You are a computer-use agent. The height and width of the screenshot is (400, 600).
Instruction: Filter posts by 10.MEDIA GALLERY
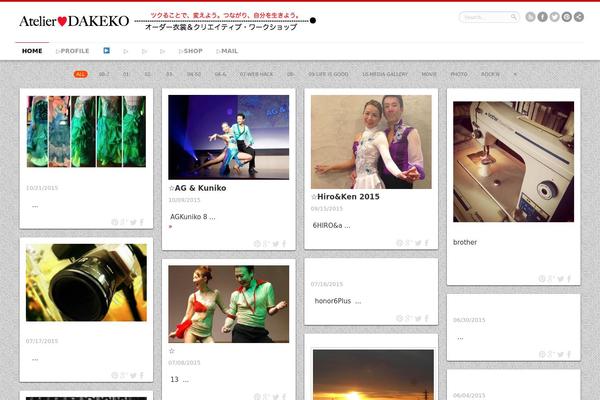385,74
